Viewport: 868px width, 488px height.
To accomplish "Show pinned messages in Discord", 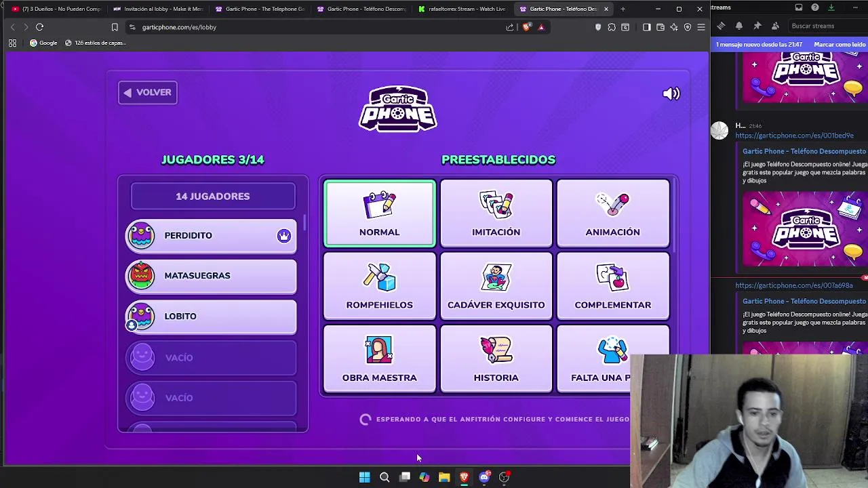I will pyautogui.click(x=757, y=26).
